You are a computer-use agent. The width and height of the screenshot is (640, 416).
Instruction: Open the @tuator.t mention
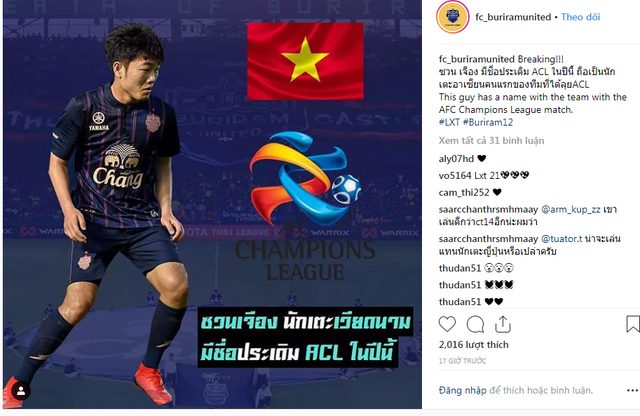point(562,239)
